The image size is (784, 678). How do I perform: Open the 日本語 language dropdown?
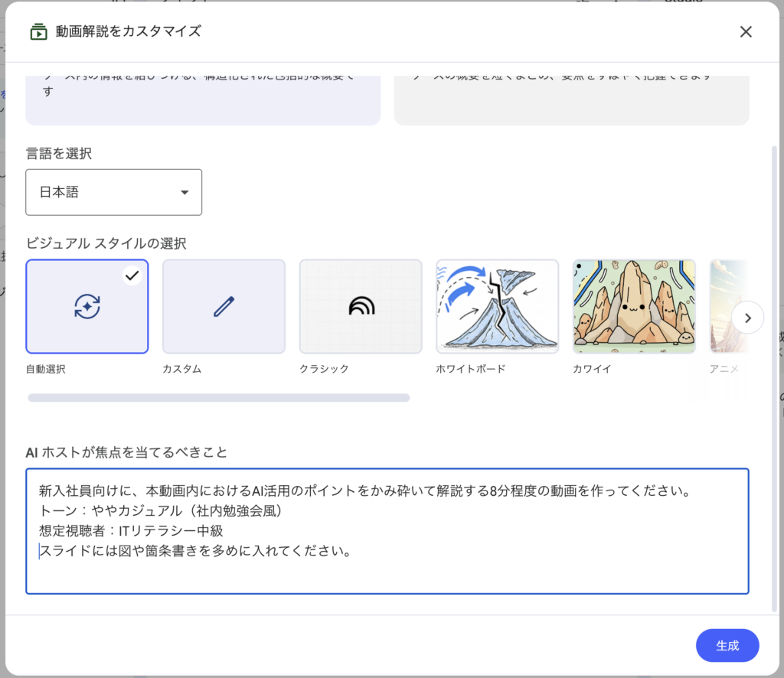point(114,192)
